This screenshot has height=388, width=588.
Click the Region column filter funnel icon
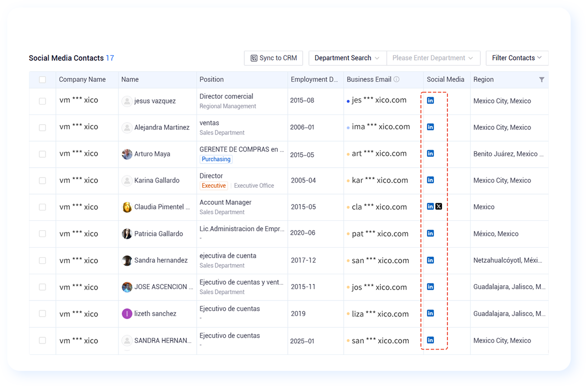click(541, 80)
